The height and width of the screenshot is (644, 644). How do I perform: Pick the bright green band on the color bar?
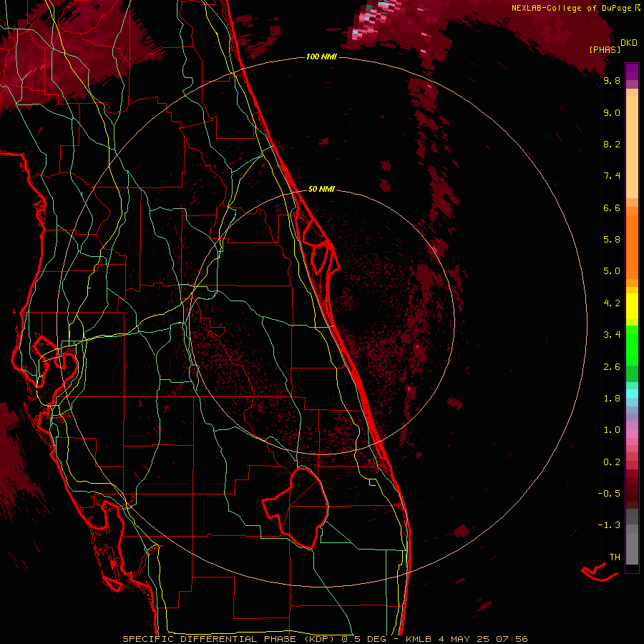(632, 345)
